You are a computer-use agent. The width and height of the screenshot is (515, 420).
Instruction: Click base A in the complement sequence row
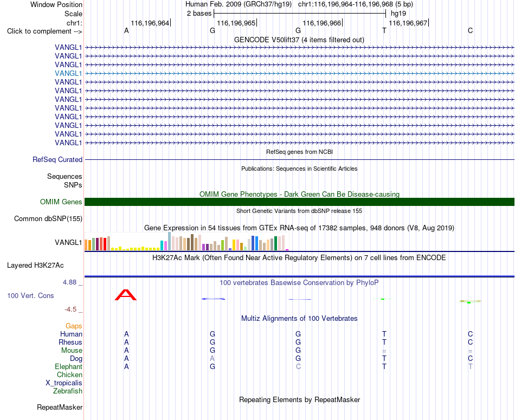[x=126, y=30]
